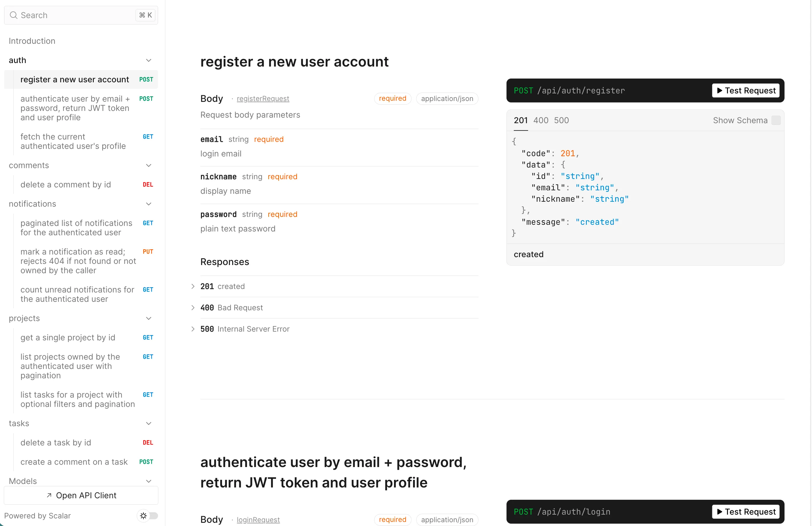Click Test Request for /api/auth/login
This screenshot has height=526, width=812.
pyautogui.click(x=746, y=512)
